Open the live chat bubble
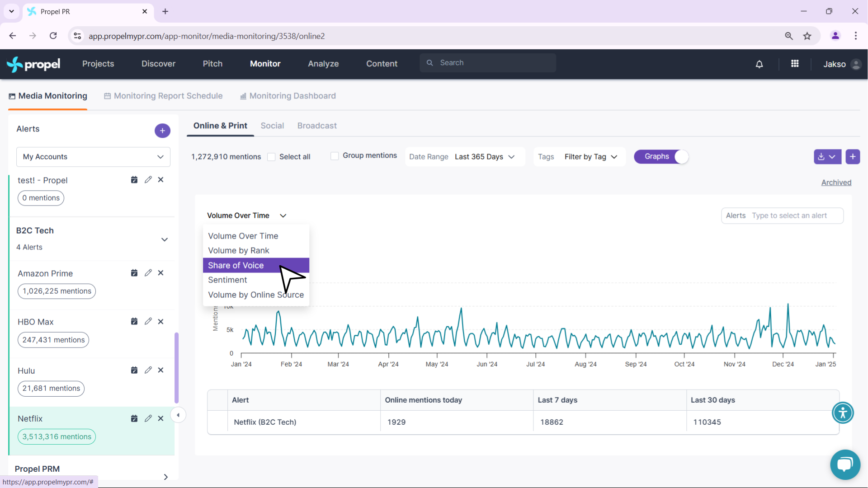Screen dimensions: 868x488 [x=845, y=465]
